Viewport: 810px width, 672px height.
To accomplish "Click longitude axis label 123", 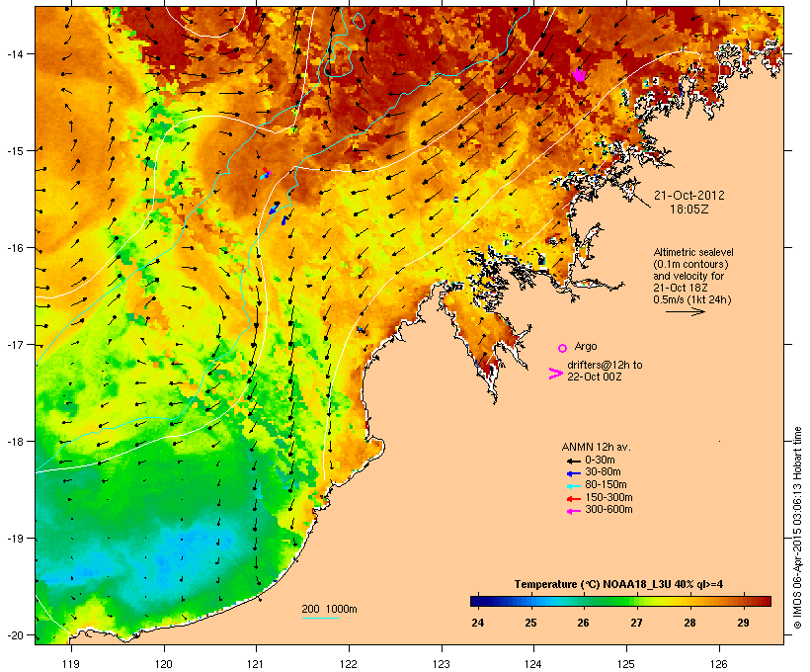I will coord(442,664).
